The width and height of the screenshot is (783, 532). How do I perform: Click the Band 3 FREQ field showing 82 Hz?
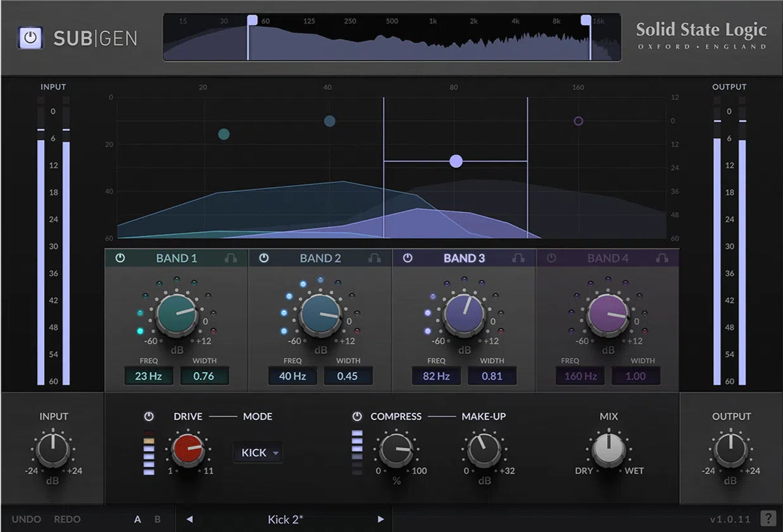(436, 376)
